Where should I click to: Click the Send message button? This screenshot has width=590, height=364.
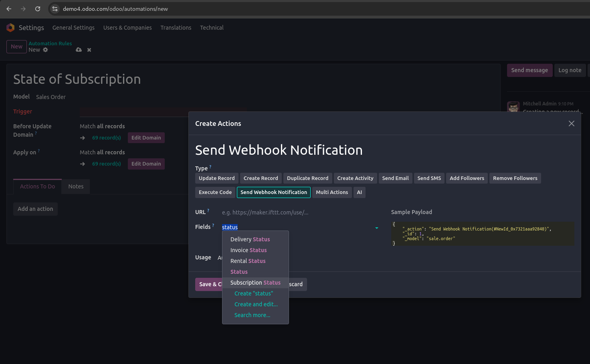tap(529, 70)
